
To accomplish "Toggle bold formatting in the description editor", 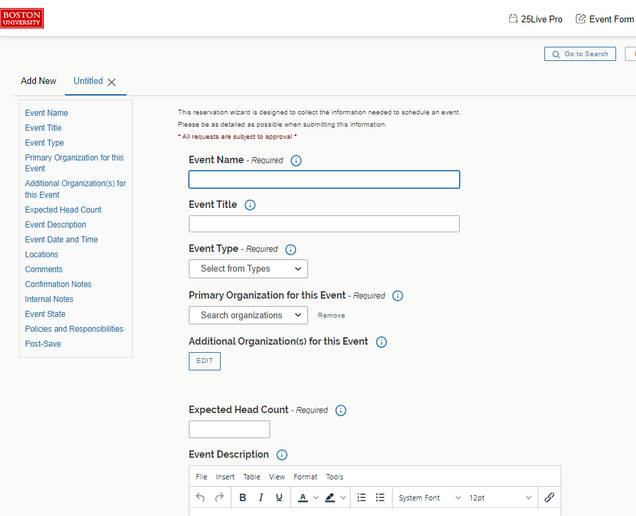I will 243,497.
